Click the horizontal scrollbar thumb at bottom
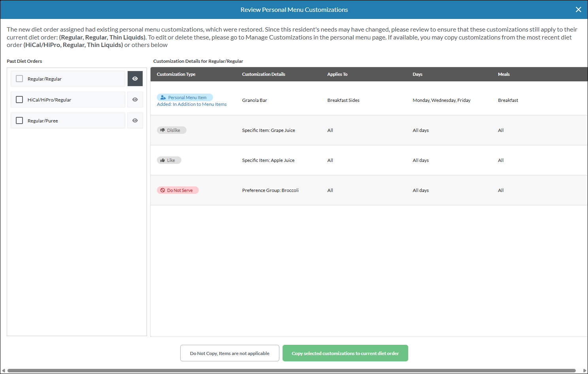 292,371
